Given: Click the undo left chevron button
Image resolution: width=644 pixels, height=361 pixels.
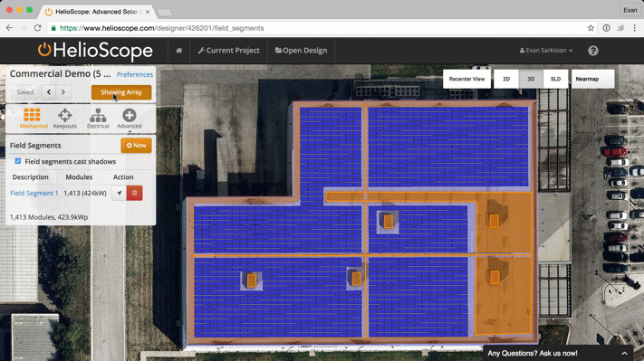Looking at the screenshot, I should [49, 92].
